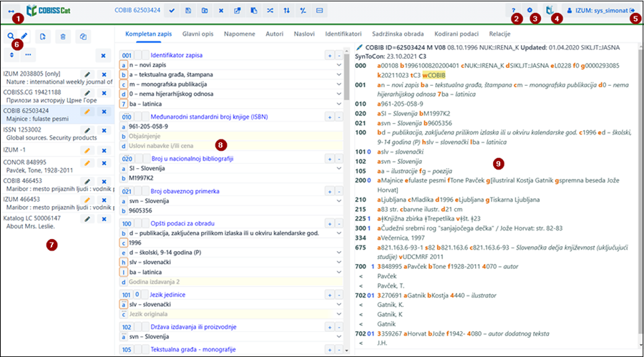644x357 pixels.
Task: Log out using the exit arrow icon
Action: pyautogui.click(x=632, y=11)
